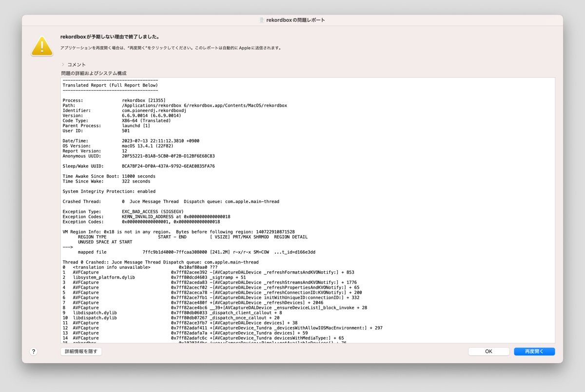Relaunch rekordbox using 再度開く button
The height and width of the screenshot is (392, 585).
(x=534, y=351)
